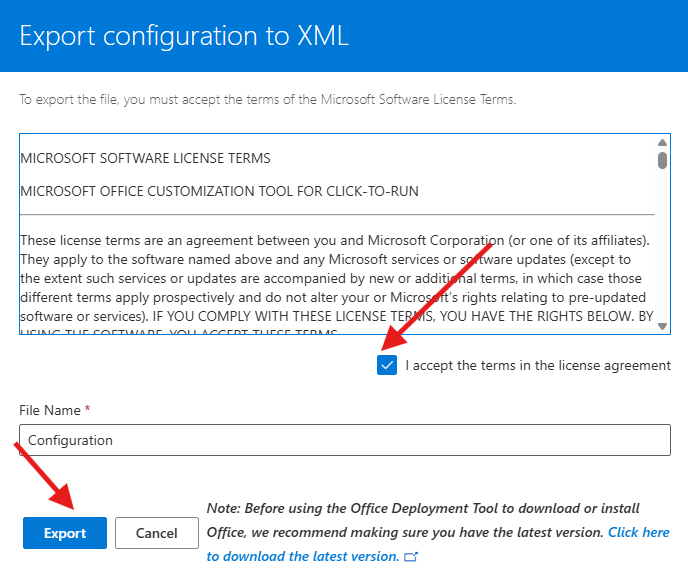
Task: Click the license scrollbar down arrow
Action: 662,325
